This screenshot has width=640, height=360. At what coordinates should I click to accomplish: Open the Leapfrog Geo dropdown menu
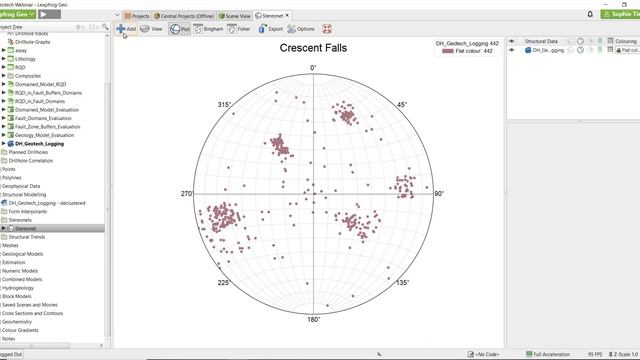pos(18,14)
